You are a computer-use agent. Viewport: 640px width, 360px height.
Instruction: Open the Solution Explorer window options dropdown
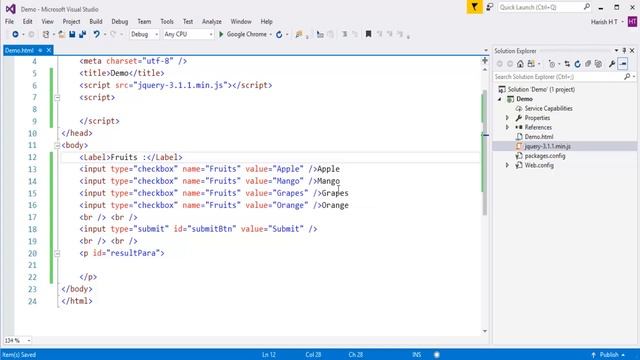(616, 51)
